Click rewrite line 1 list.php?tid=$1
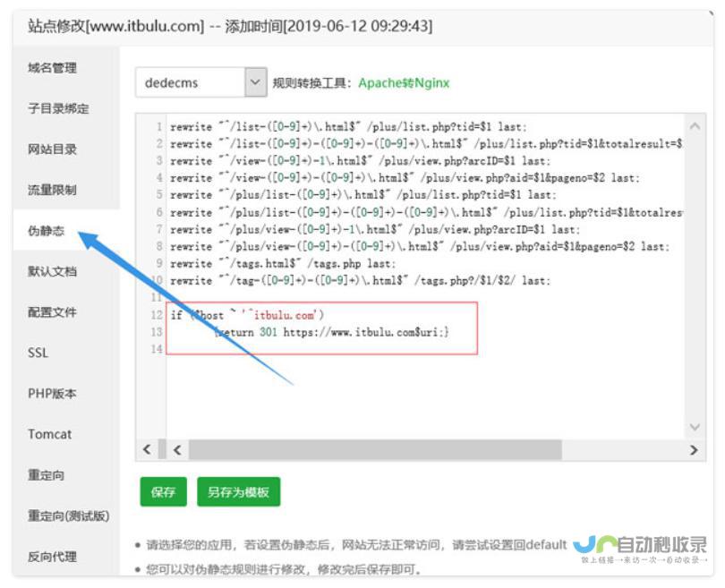This screenshot has height=588, width=725. 348,127
